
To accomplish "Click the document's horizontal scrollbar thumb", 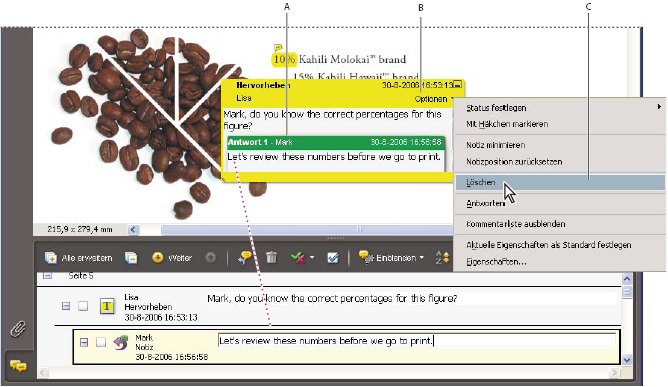I will click(x=307, y=230).
